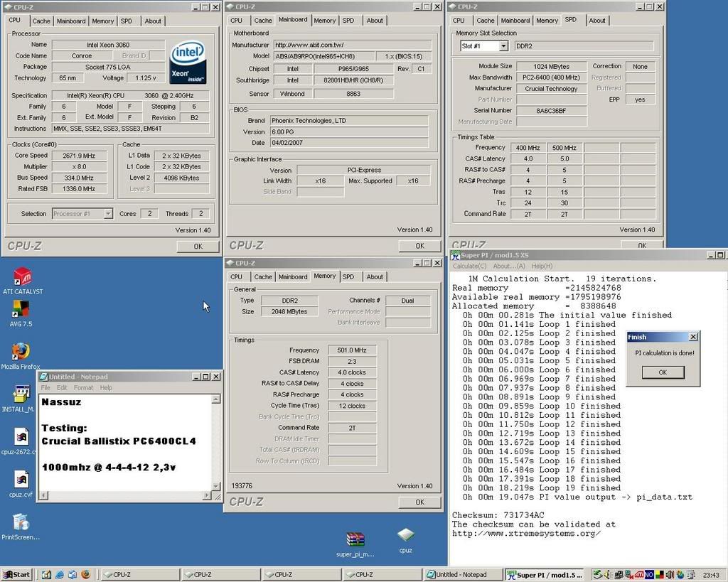Click the Serial Number 8A6C36BF field

[552, 110]
